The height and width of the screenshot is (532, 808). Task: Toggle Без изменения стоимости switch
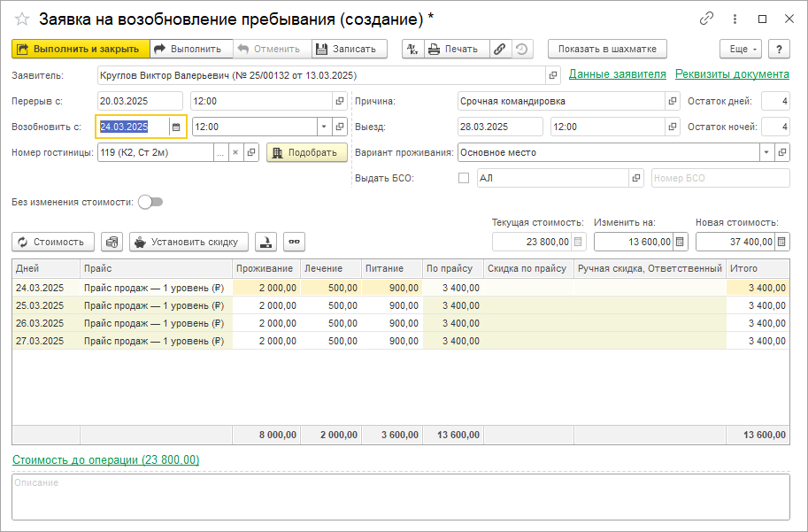[x=150, y=202]
